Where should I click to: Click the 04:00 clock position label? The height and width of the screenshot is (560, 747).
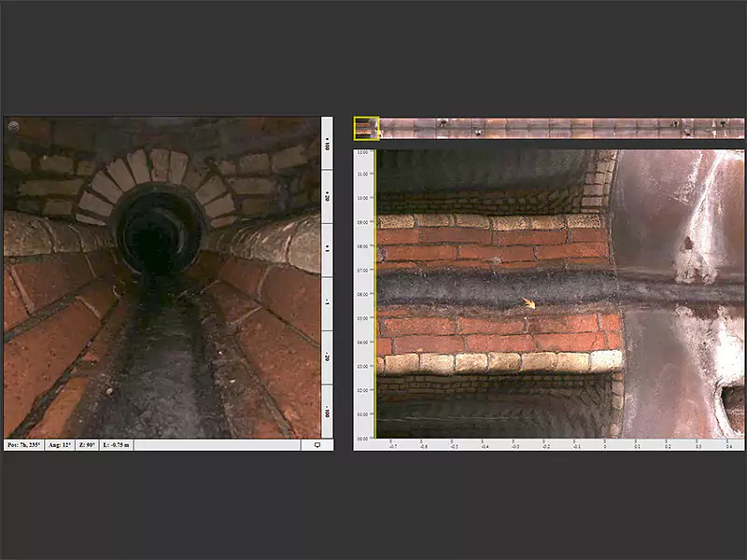(362, 343)
